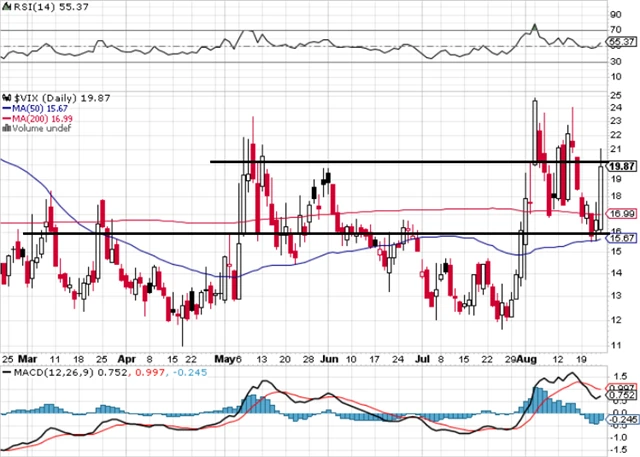
Task: Click the 15.67 MA(50) price tag
Action: (x=623, y=236)
